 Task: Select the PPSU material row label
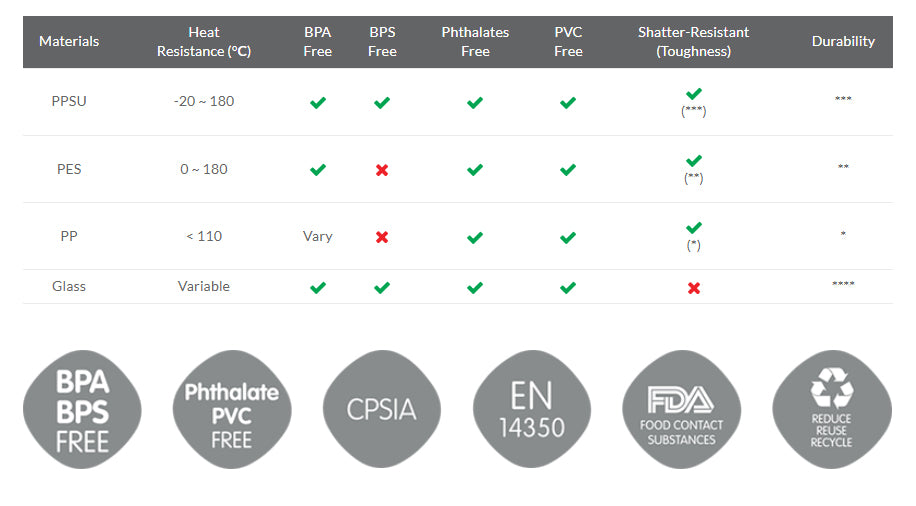point(69,101)
